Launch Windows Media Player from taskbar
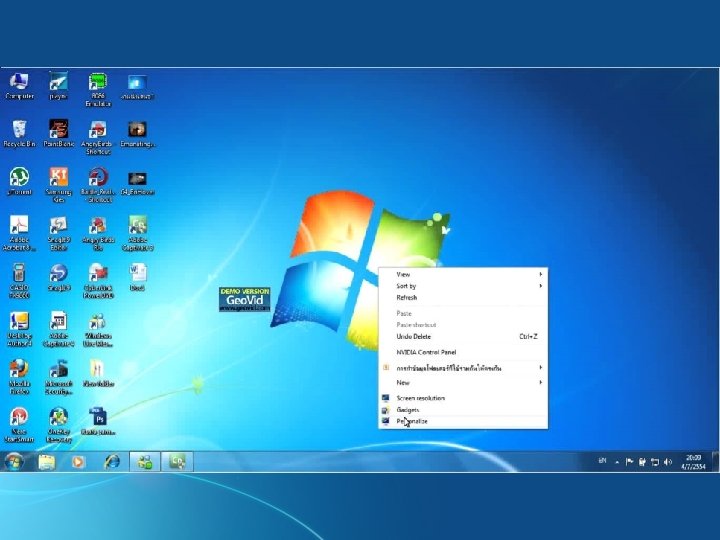 tap(79, 461)
